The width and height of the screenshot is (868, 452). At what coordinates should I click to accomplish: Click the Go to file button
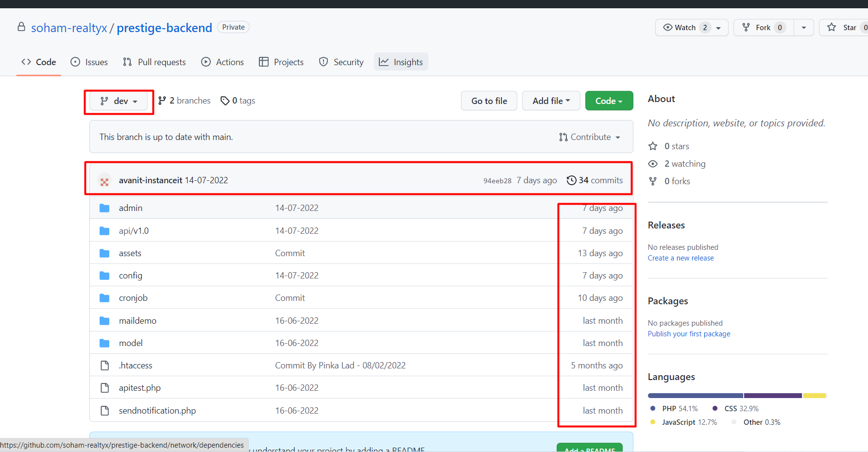click(489, 101)
